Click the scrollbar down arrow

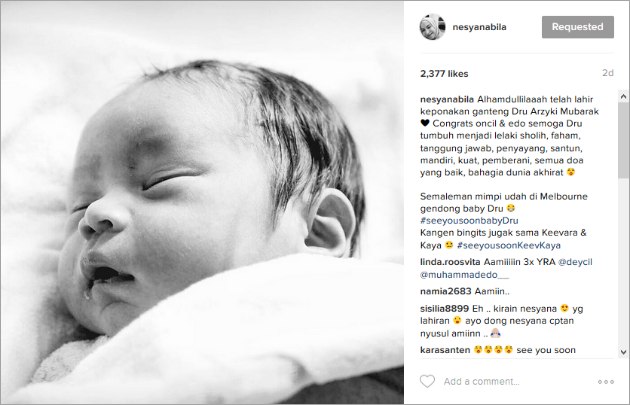pos(623,352)
